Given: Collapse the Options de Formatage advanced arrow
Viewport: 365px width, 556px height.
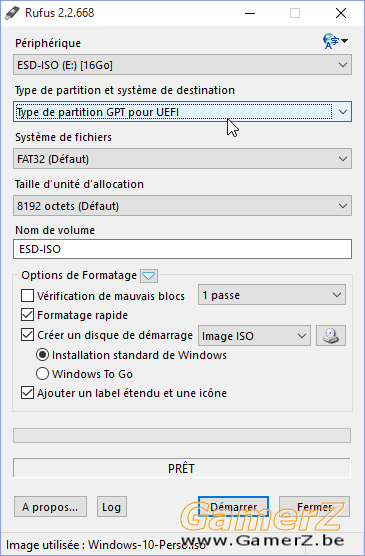Looking at the screenshot, I should click(149, 276).
